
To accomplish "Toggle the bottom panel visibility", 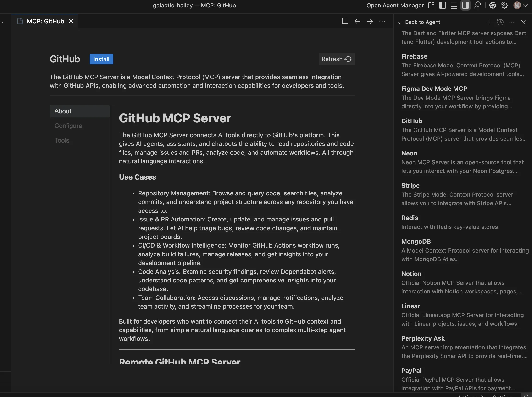I will click(454, 5).
